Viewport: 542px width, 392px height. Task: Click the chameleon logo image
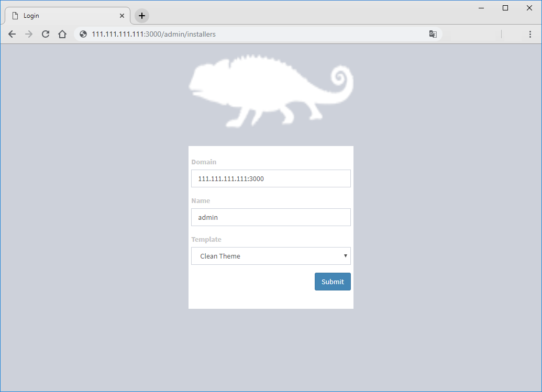coord(271,91)
